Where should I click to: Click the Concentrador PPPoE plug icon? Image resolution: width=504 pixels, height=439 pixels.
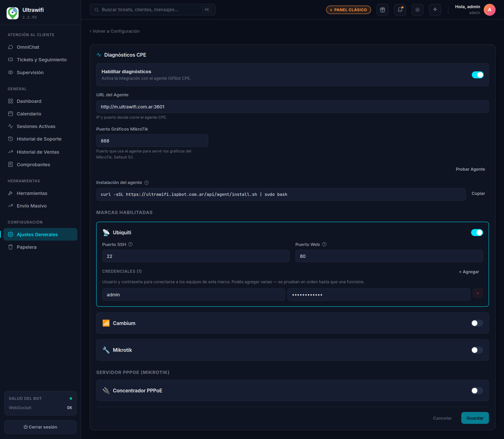[106, 391]
